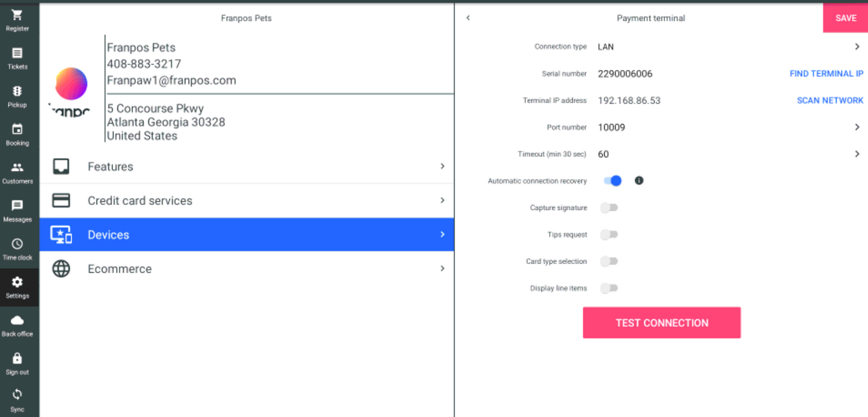Click the TEST CONNECTION button
This screenshot has height=417, width=868.
661,323
